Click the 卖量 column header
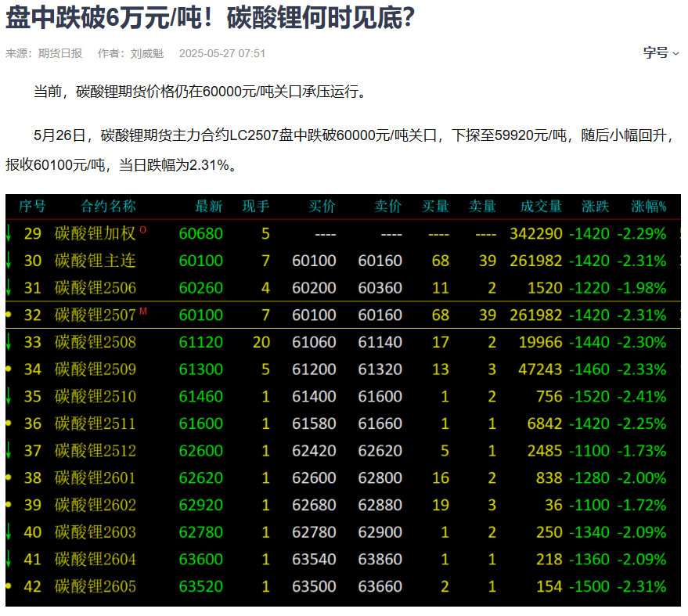The width and height of the screenshot is (688, 616). point(482,206)
